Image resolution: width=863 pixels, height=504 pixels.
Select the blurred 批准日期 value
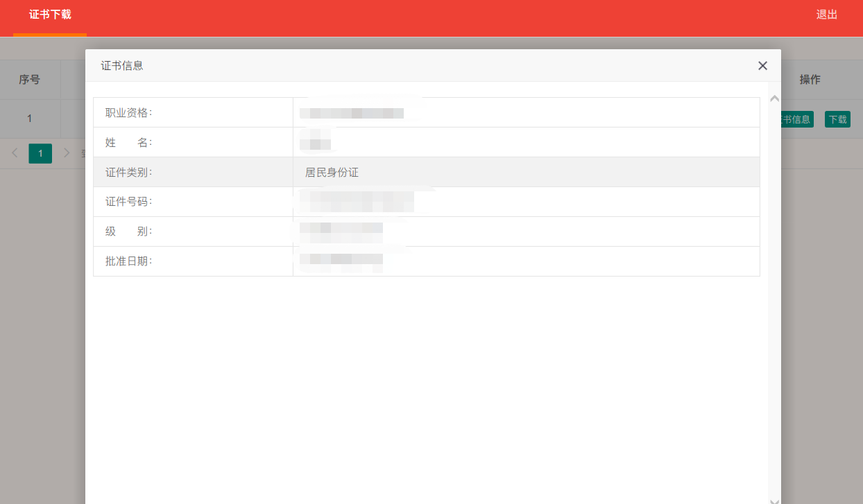341,261
